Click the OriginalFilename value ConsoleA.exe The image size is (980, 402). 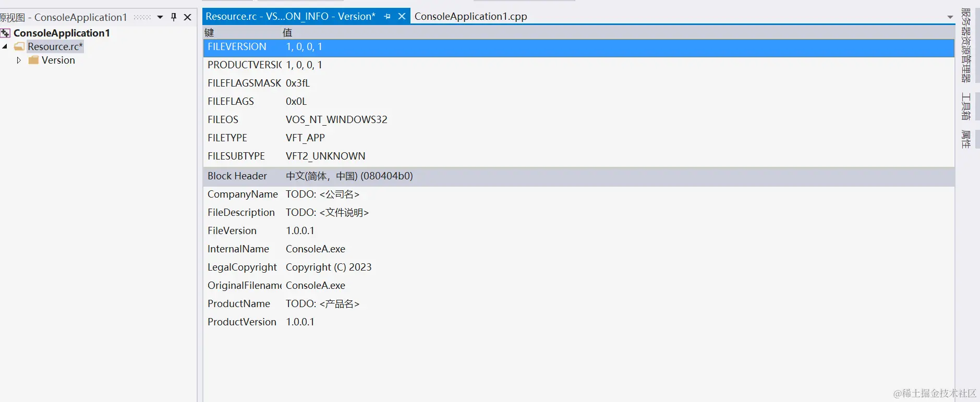[316, 285]
